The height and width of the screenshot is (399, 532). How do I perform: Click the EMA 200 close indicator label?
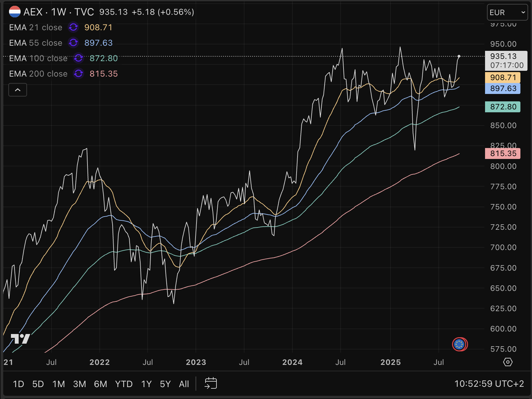38,74
